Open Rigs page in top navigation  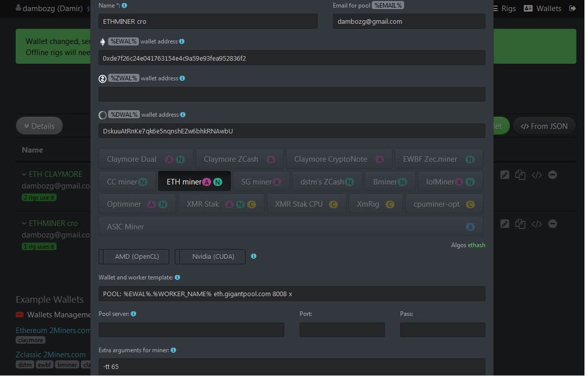tap(504, 8)
